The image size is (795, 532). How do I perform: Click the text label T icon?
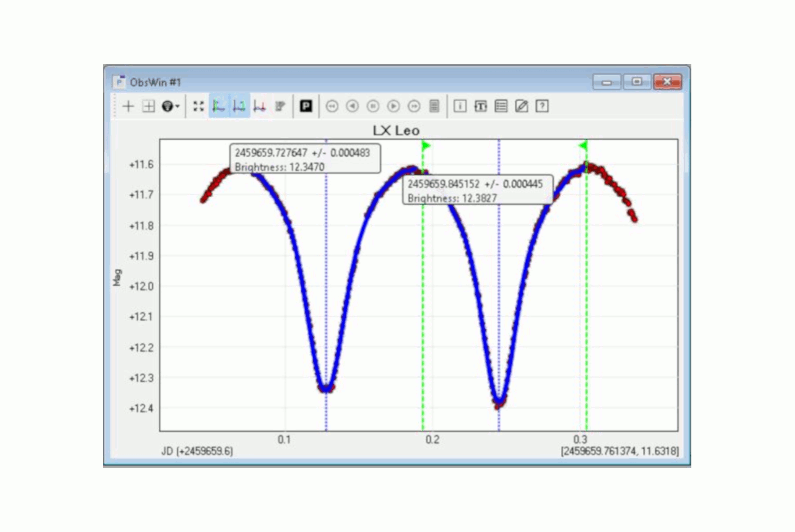(480, 106)
